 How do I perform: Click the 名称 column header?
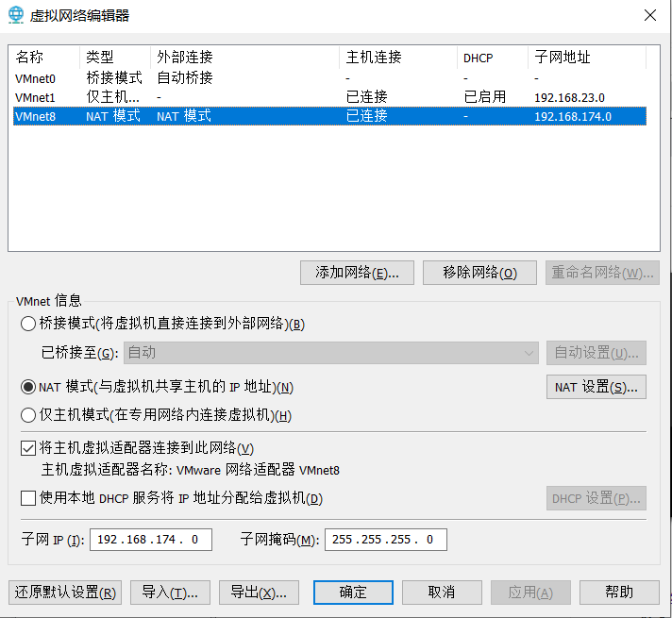(x=44, y=57)
